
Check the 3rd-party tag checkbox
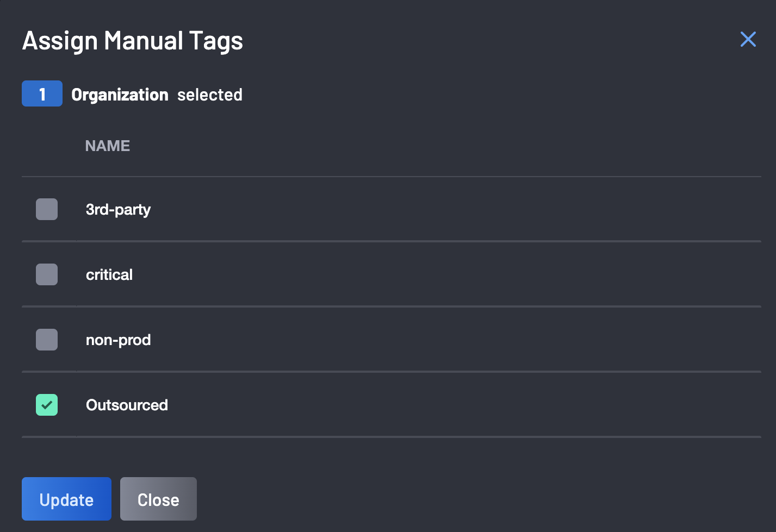[x=47, y=209]
